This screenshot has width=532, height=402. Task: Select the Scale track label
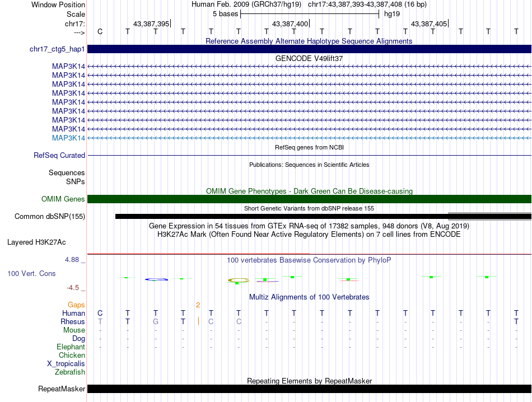point(76,14)
